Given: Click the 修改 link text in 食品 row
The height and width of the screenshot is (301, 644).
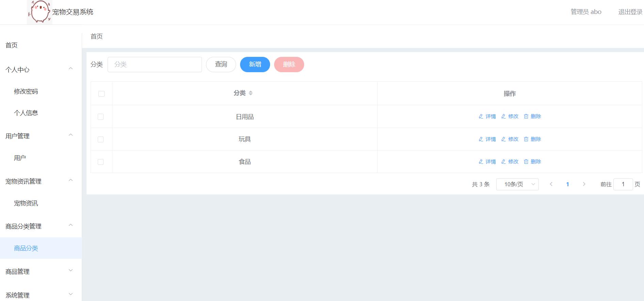Looking at the screenshot, I should 513,162.
